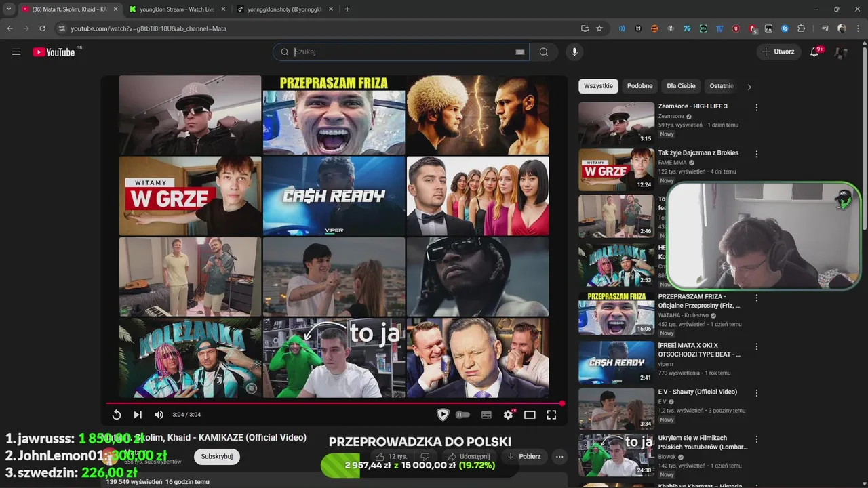The width and height of the screenshot is (868, 488).
Task: Skip to the next video
Action: tap(138, 415)
